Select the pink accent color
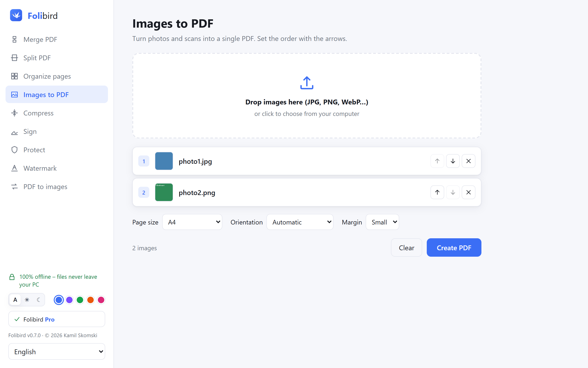The width and height of the screenshot is (588, 368). [101, 300]
